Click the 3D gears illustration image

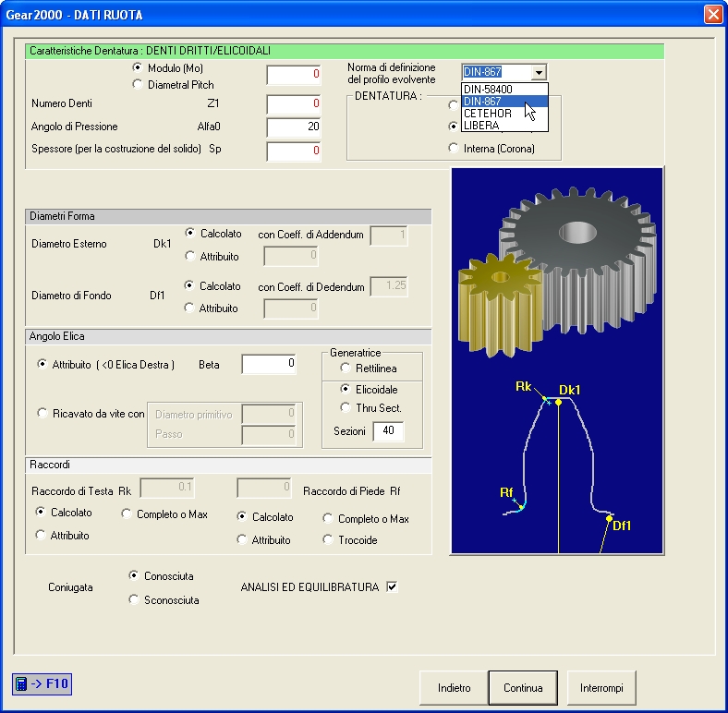pyautogui.click(x=557, y=361)
